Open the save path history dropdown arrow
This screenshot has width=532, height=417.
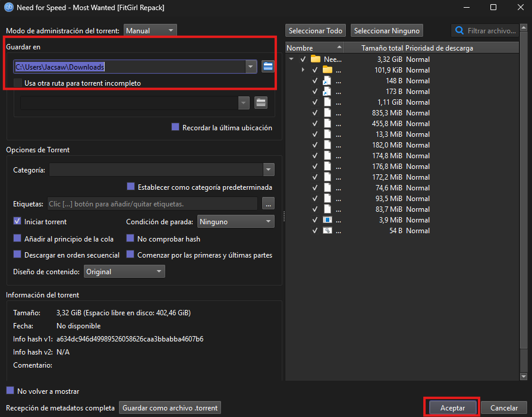pos(251,67)
